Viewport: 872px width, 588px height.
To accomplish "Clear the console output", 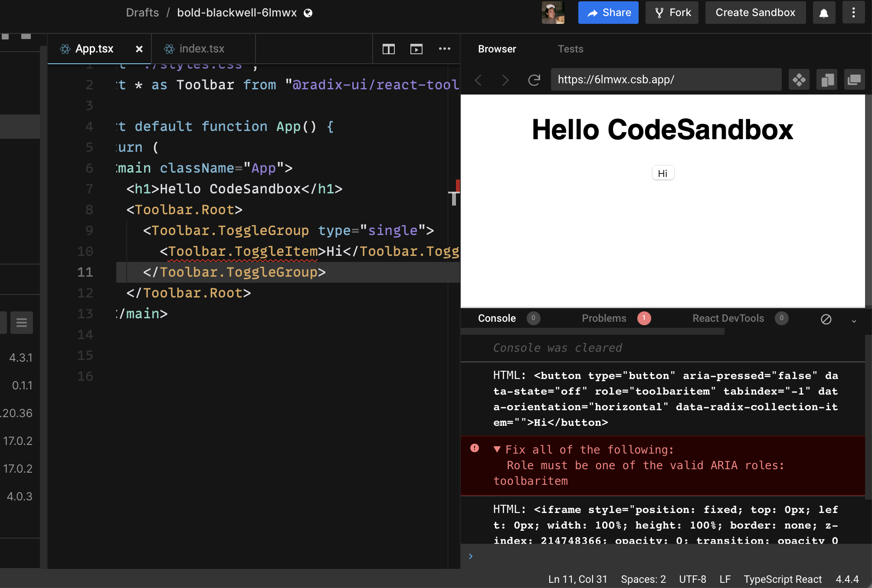I will (826, 320).
